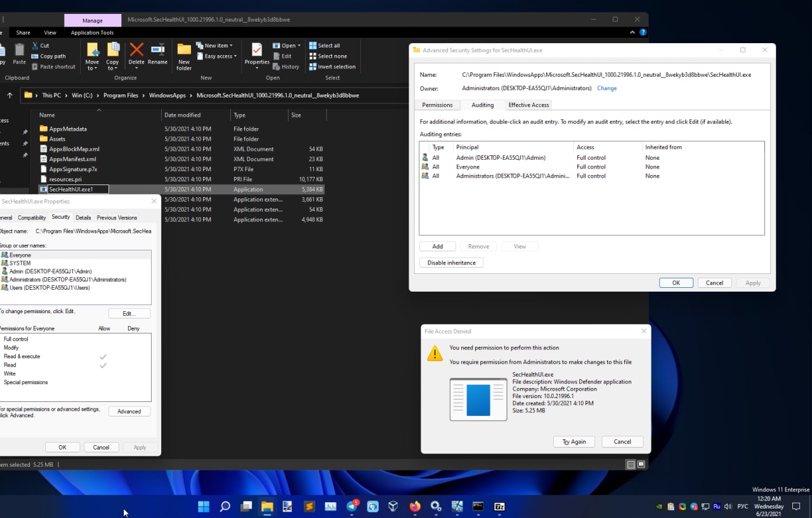Click the Up arrow beside the address bar
This screenshot has width=812, height=518.
pyautogui.click(x=10, y=95)
